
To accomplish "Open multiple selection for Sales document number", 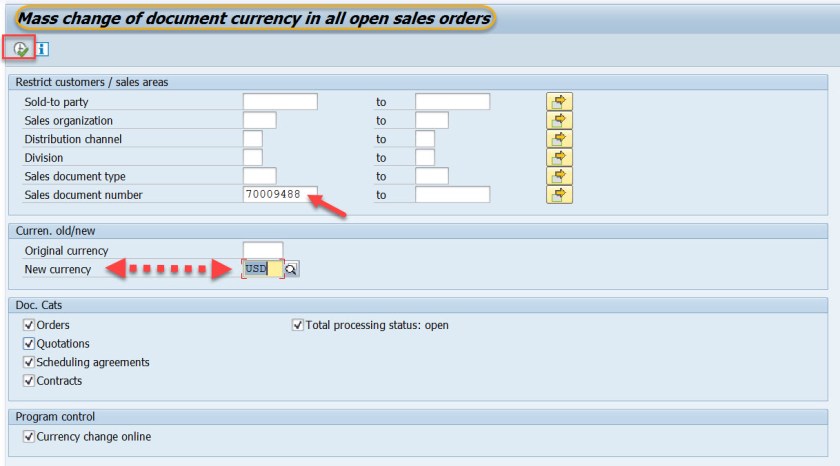I will pyautogui.click(x=559, y=194).
